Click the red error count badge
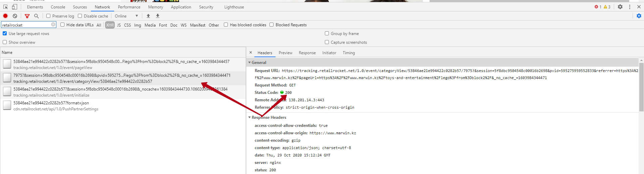Screen dimensions: 644x174 tap(598, 7)
